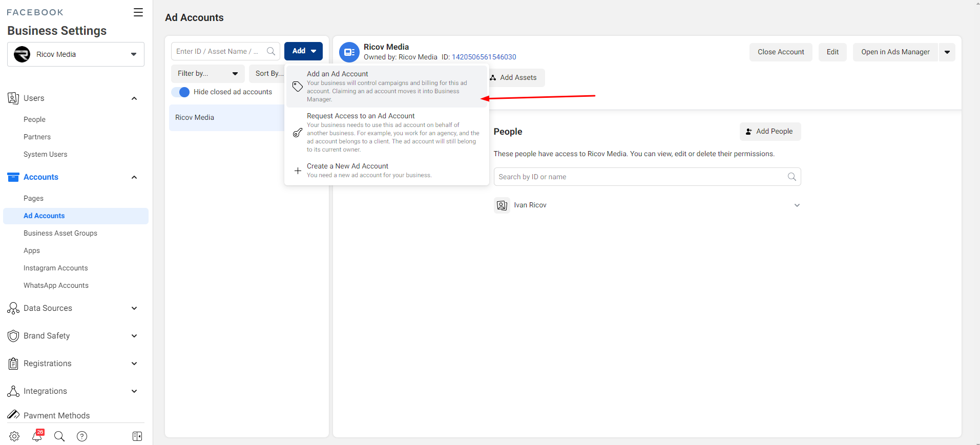Click the Accounts section folder icon
980x445 pixels.
click(x=13, y=177)
